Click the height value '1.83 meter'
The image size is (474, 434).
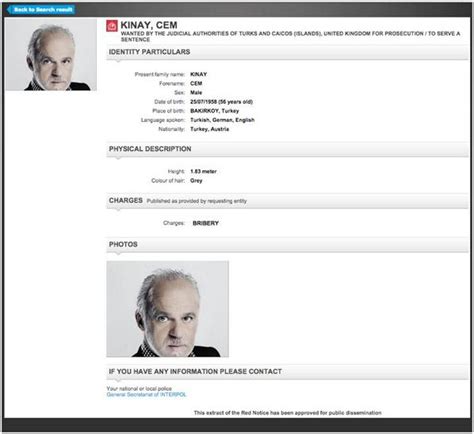tap(203, 171)
